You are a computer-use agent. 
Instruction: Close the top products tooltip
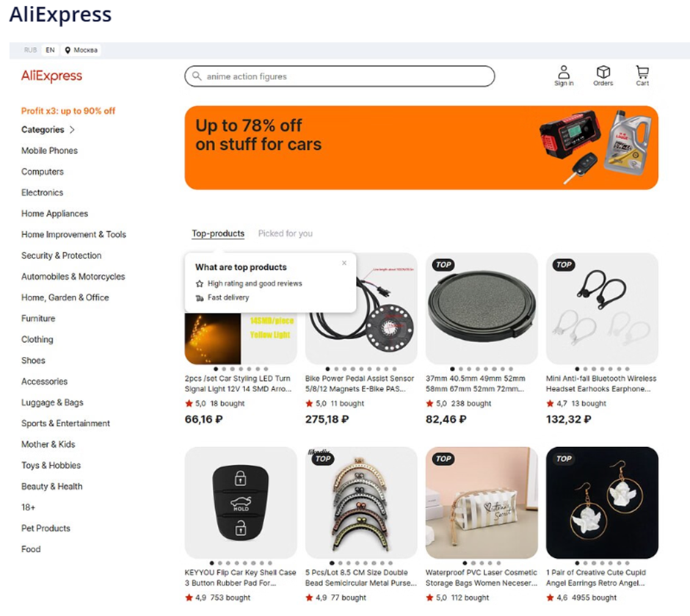pos(344,263)
